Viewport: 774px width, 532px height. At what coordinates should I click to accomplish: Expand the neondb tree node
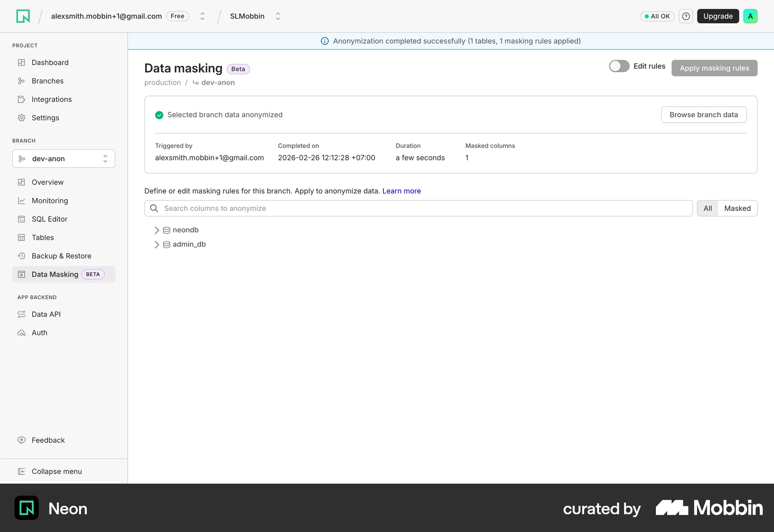157,230
